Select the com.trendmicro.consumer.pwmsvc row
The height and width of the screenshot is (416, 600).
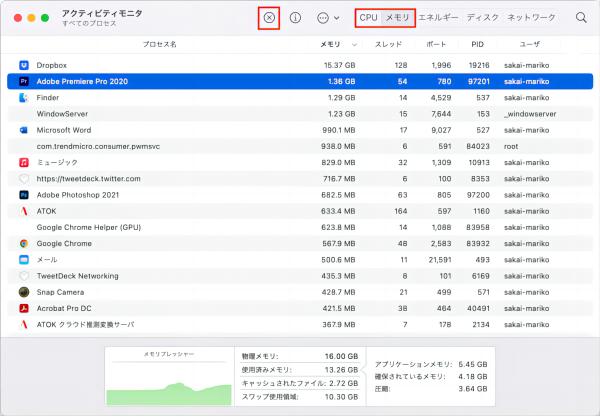300,146
